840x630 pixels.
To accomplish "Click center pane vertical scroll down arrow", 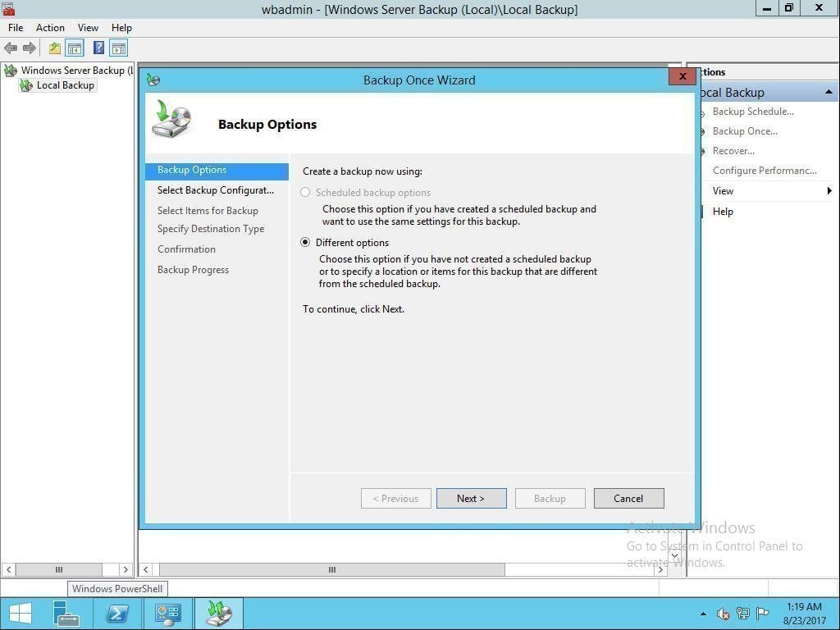I will coord(674,555).
